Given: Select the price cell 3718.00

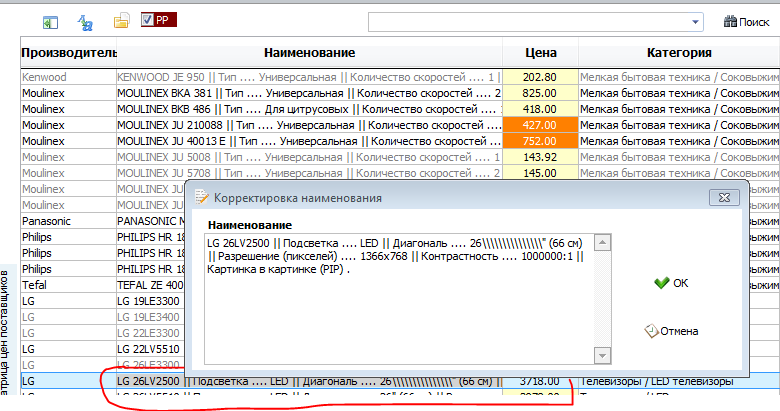Looking at the screenshot, I should [540, 382].
